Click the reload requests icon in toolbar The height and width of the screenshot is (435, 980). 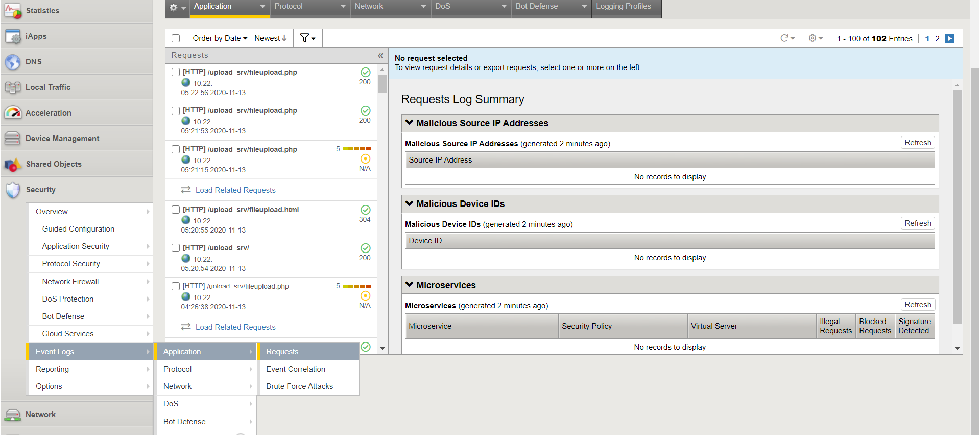(785, 38)
